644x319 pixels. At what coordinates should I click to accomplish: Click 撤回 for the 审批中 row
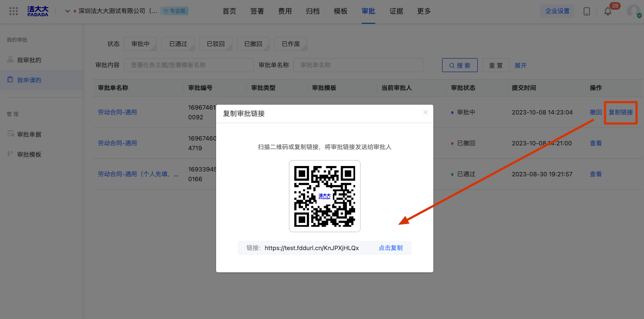click(x=596, y=112)
